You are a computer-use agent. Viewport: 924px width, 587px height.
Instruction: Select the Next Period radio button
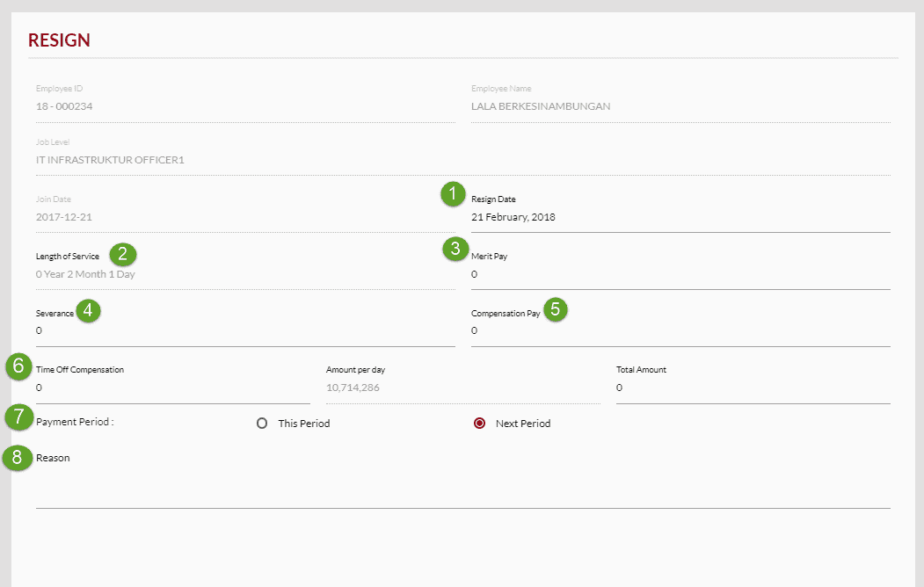(479, 424)
